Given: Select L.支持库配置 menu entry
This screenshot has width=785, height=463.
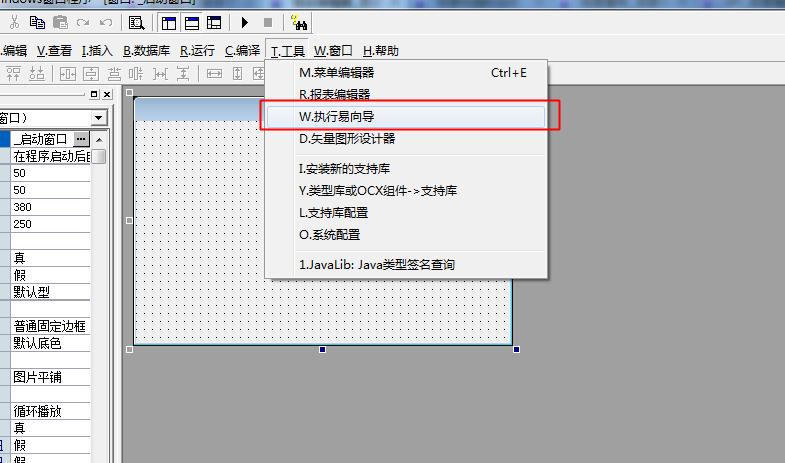Looking at the screenshot, I should (406, 213).
